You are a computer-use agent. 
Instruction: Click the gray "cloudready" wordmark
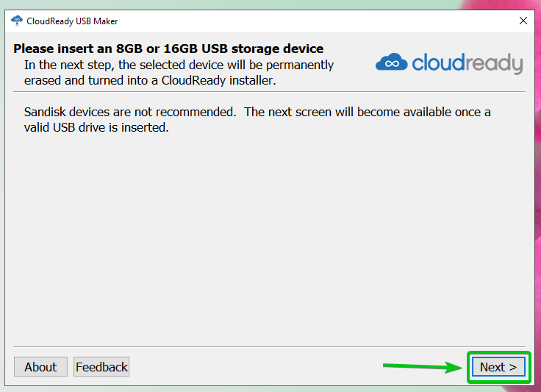467,63
